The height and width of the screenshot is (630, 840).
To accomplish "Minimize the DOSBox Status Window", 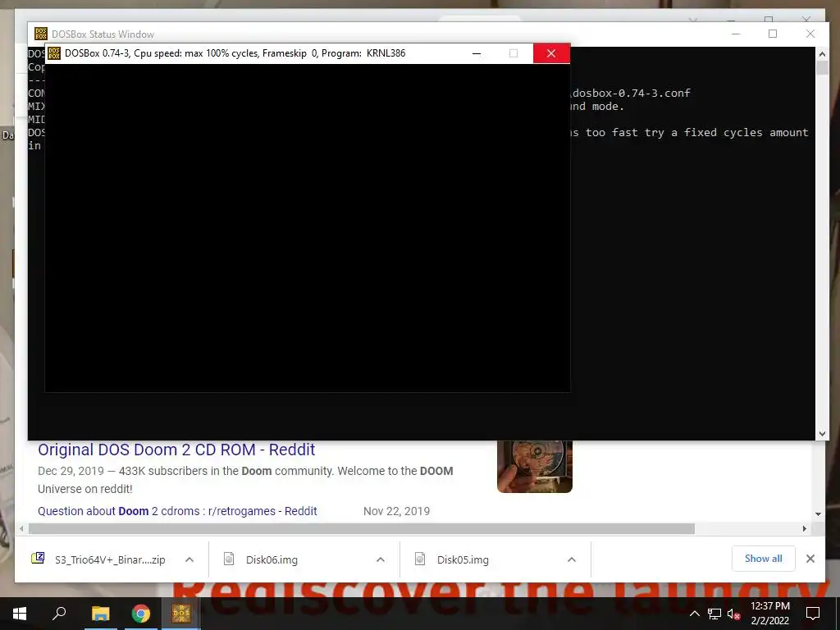I will 736,34.
